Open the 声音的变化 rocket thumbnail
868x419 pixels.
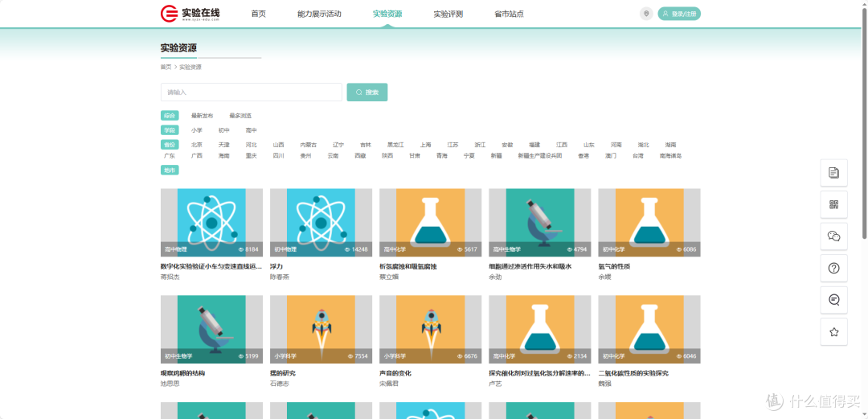(430, 329)
